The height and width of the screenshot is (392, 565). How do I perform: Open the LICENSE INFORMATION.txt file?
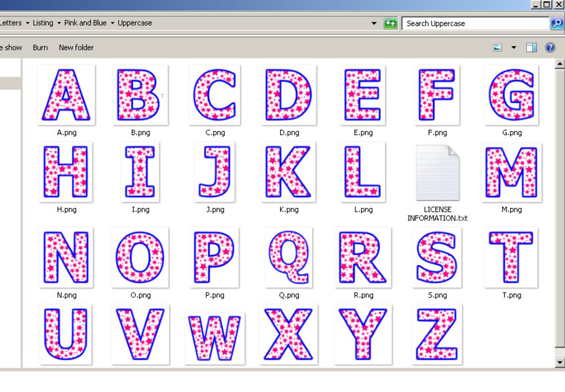(437, 172)
